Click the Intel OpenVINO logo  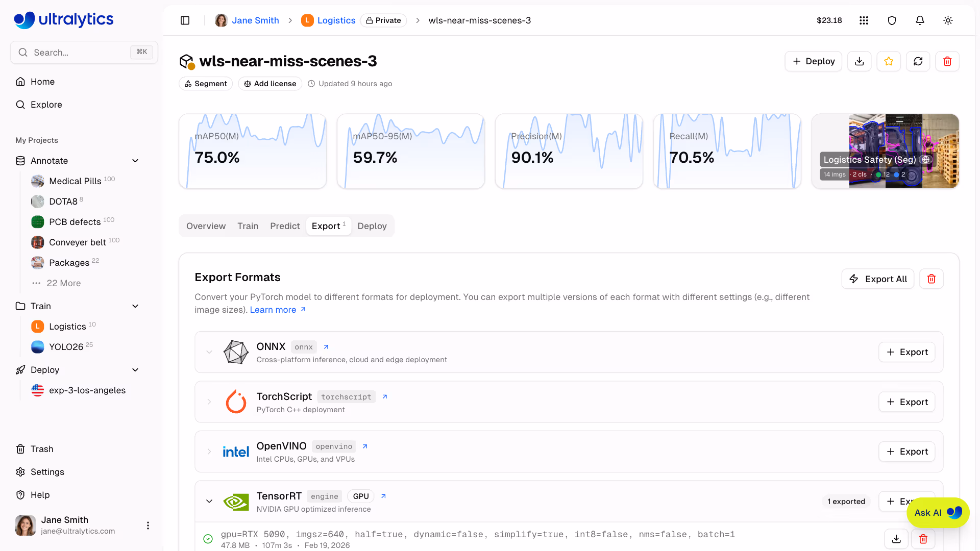click(236, 452)
